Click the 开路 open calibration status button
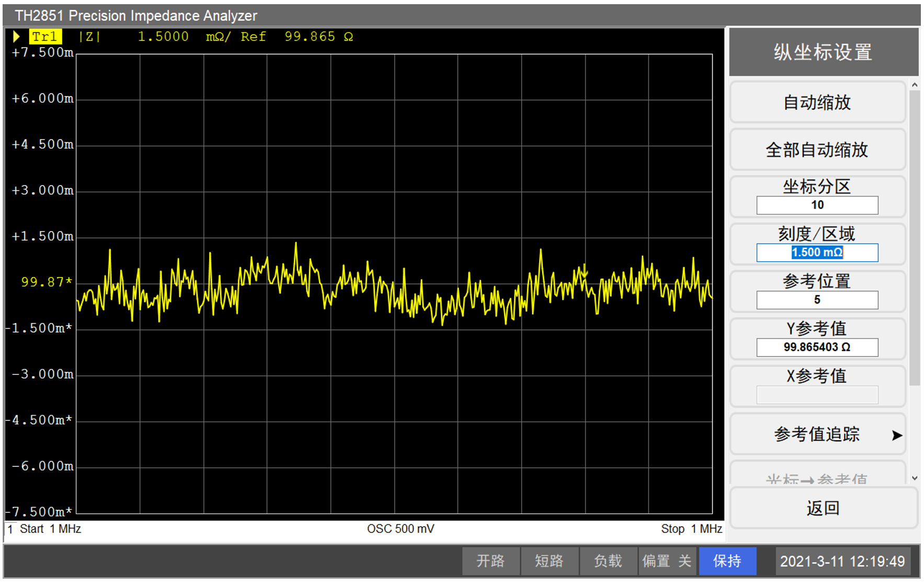The image size is (924, 584). 490,561
